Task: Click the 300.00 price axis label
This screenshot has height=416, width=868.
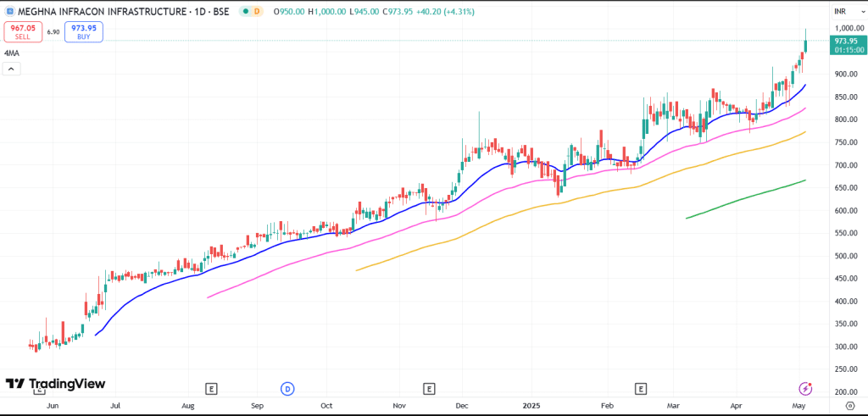Action: (845, 347)
